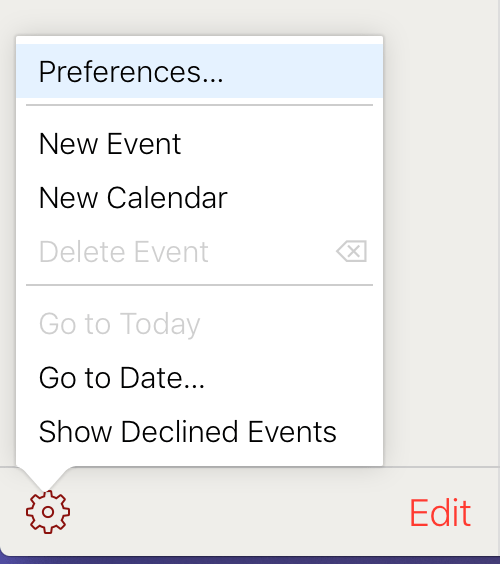Click the backspace shortcut icon beside Delete Event
Screen dimensions: 500x564
351,251
